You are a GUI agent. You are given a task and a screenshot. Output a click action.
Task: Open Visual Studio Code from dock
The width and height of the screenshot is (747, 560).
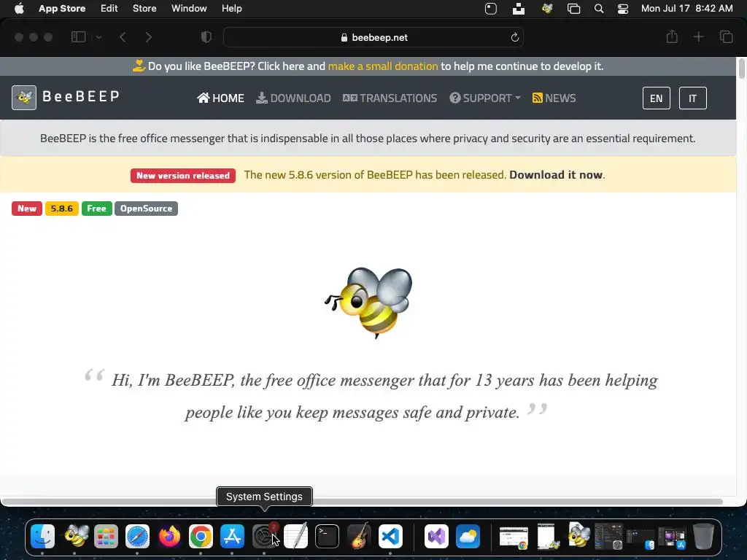pos(390,536)
